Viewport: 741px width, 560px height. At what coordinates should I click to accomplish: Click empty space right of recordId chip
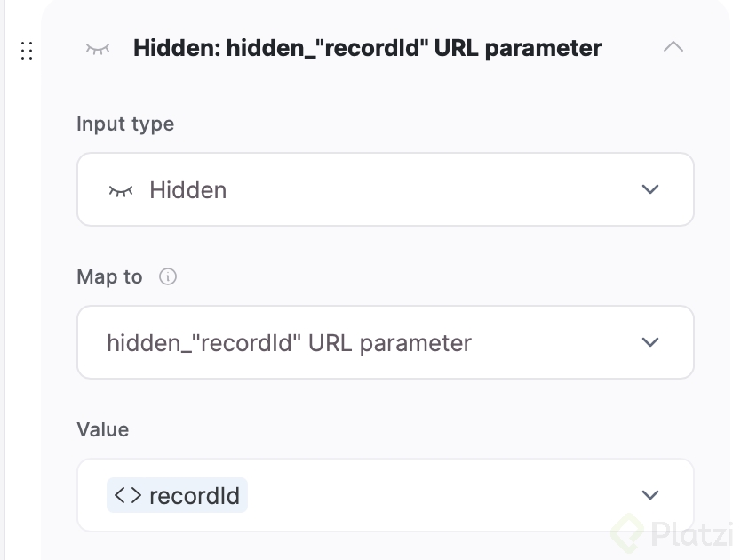coord(426,495)
